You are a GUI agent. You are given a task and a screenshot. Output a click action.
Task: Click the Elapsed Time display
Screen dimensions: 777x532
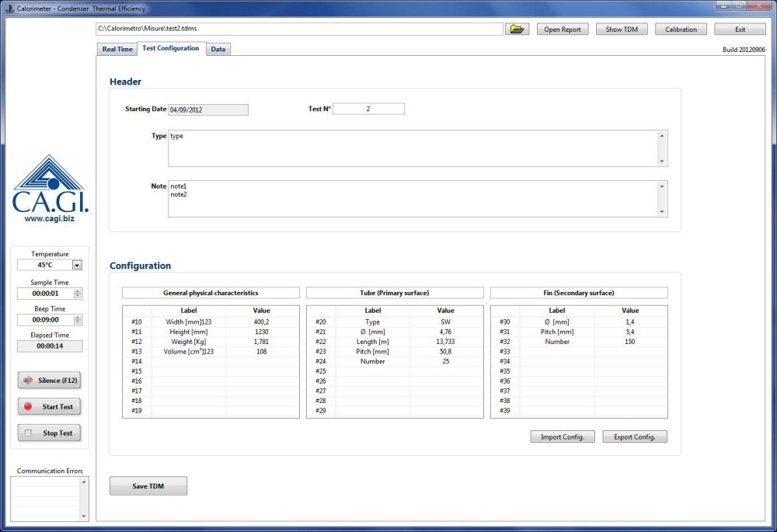tap(50, 346)
